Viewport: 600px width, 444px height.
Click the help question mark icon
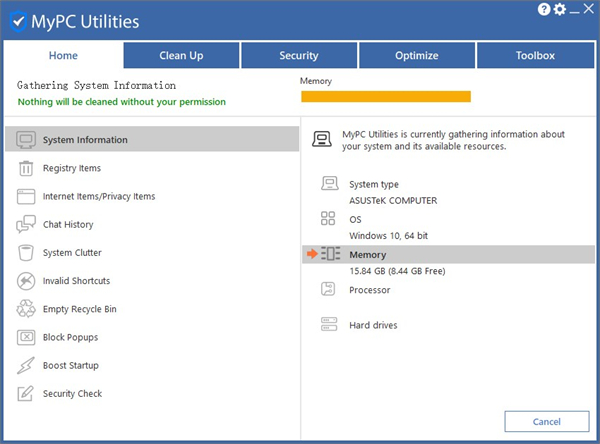click(x=543, y=10)
